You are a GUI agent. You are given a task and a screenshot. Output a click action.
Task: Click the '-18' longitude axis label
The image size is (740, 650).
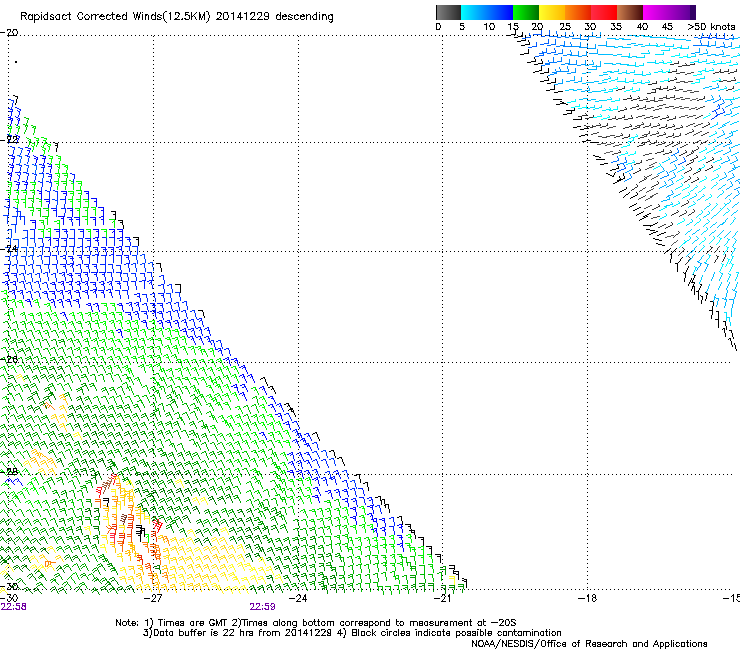587,598
